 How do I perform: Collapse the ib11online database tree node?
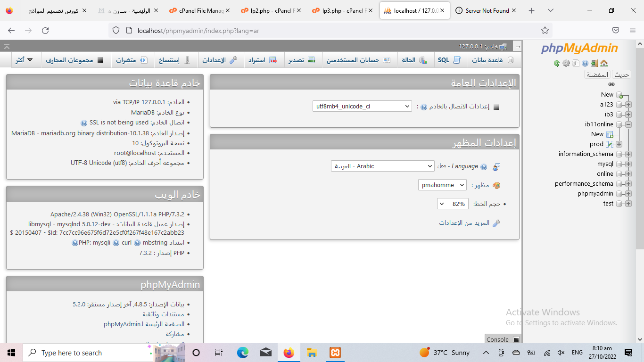pos(628,124)
